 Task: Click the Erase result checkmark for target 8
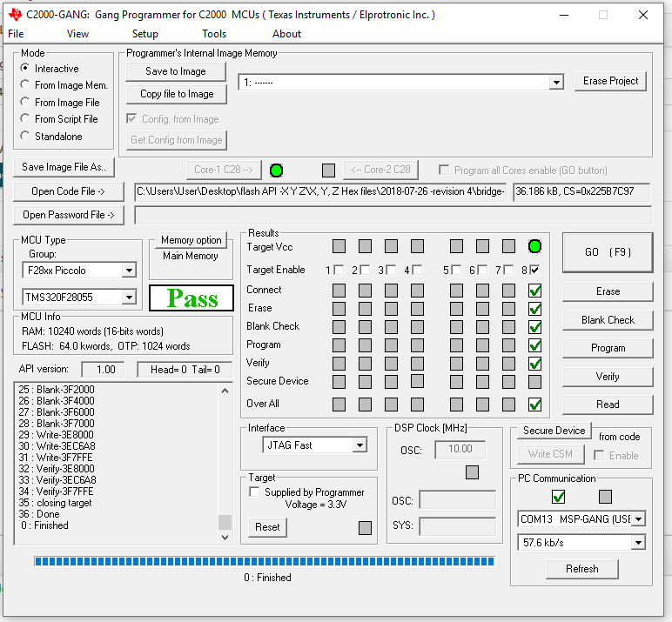click(534, 309)
